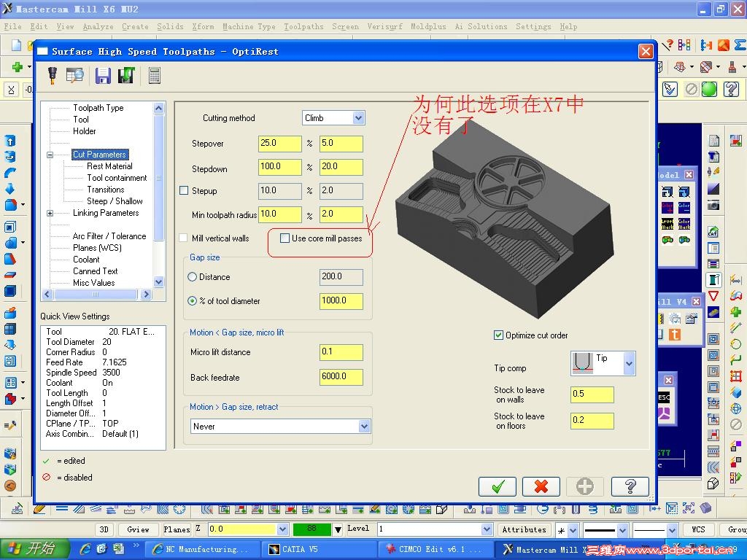Open the Analyze menu
Image resolution: width=747 pixels, height=560 pixels.
pyautogui.click(x=98, y=27)
